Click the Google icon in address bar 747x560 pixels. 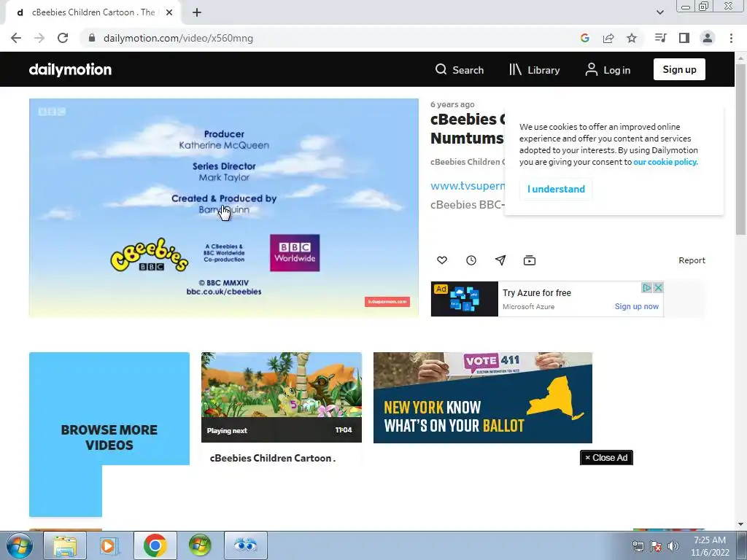[x=585, y=38]
